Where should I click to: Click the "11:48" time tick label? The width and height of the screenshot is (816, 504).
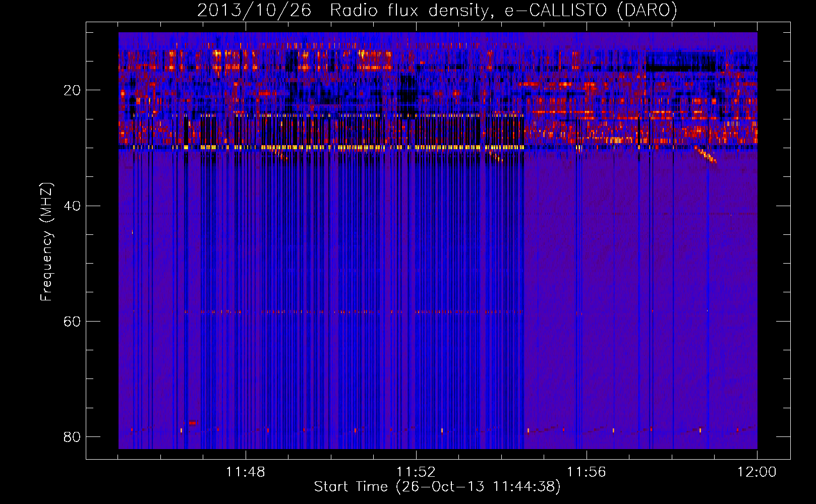(x=246, y=472)
